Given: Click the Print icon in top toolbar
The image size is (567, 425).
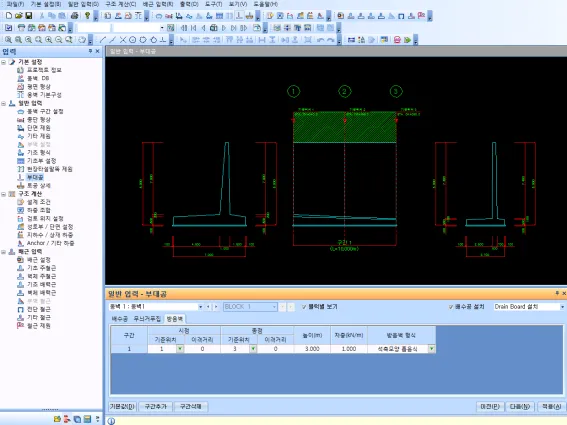Looking at the screenshot, I should click(74, 16).
